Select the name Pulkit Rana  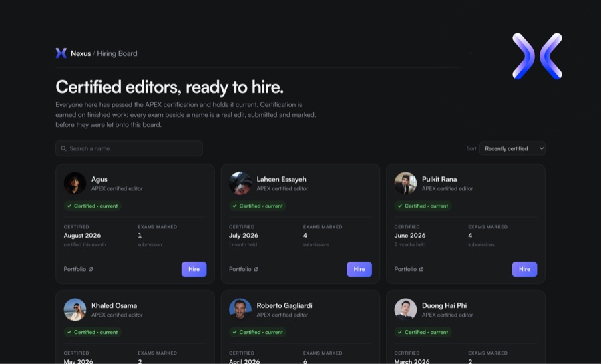tap(439, 179)
